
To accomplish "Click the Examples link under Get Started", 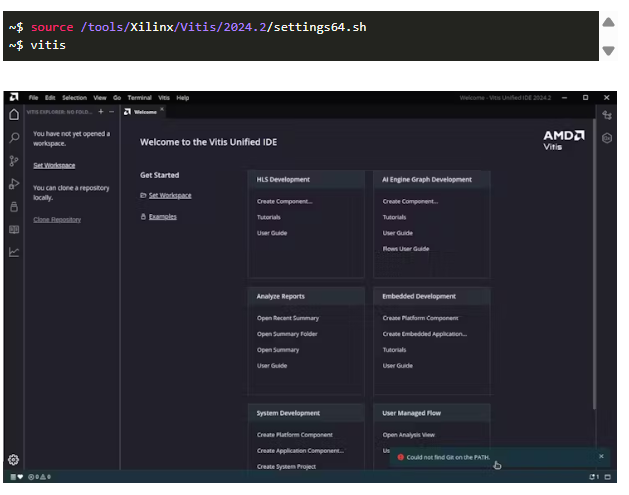I will click(x=162, y=216).
